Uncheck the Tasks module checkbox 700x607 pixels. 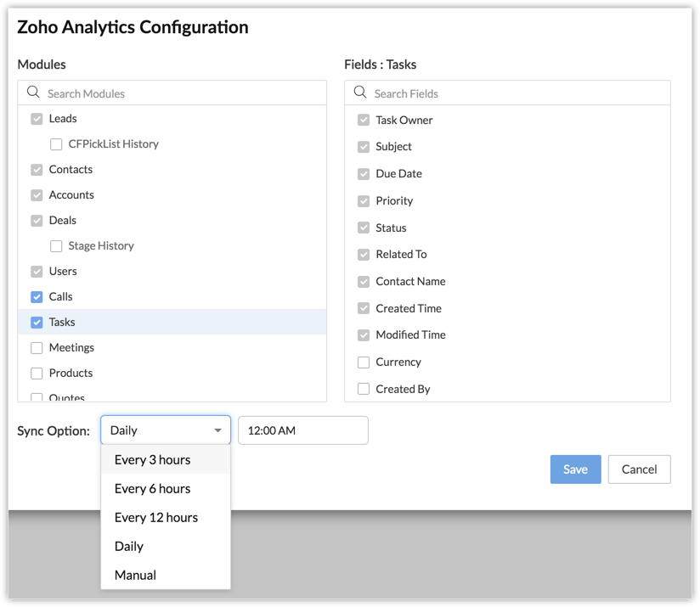[37, 323]
